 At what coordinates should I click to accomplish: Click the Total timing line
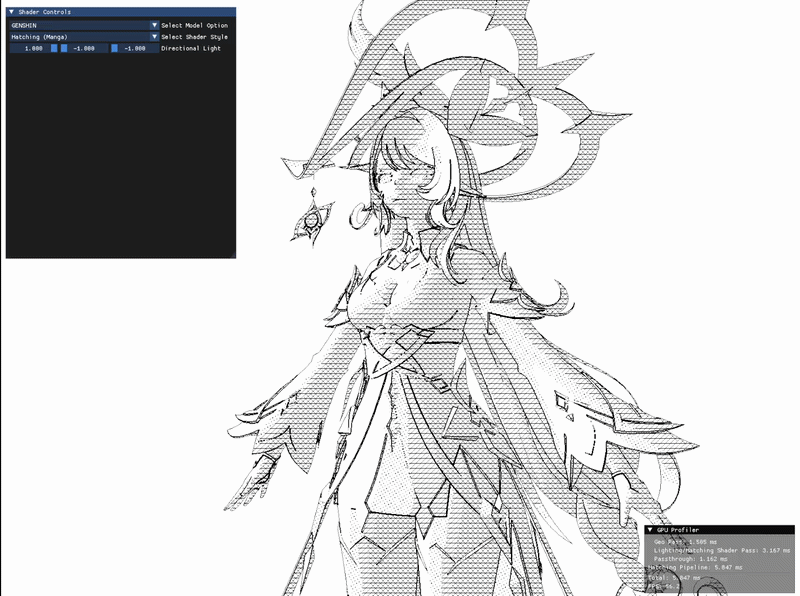coord(674,578)
